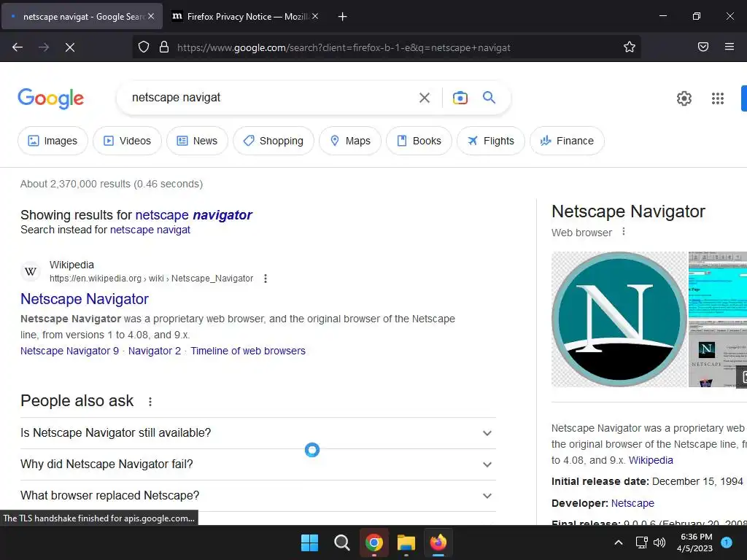The width and height of the screenshot is (747, 560).
Task: Click the Firefox taskbar icon
Action: tap(438, 542)
